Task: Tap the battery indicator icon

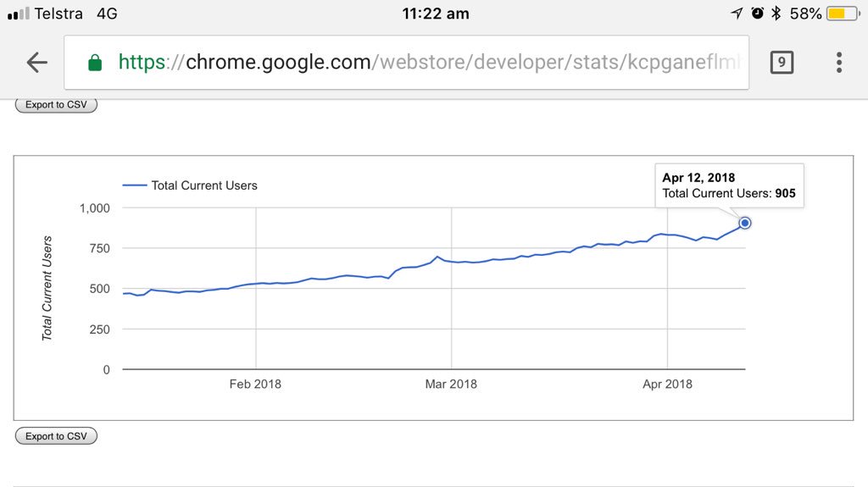Action: coord(843,14)
